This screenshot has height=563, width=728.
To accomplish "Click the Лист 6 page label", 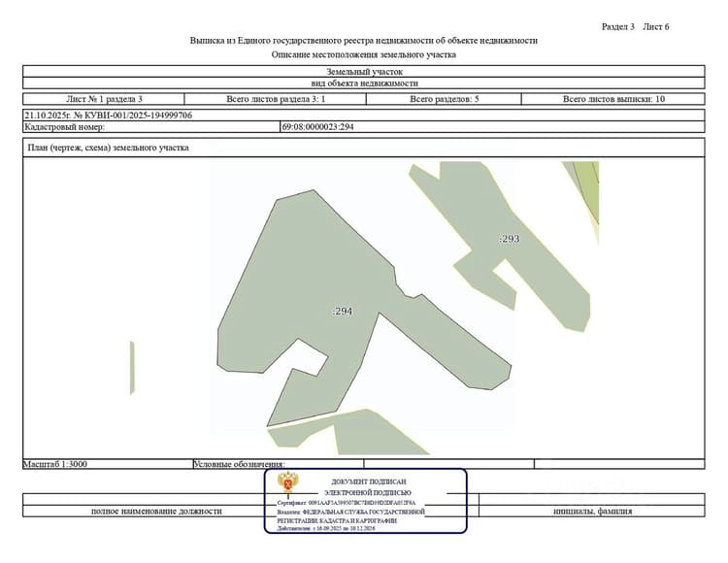I will (656, 27).
